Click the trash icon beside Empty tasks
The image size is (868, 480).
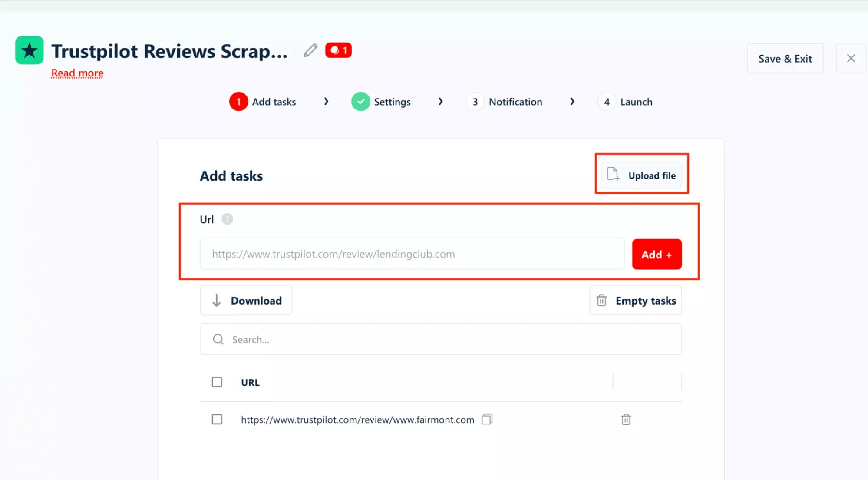pos(601,300)
